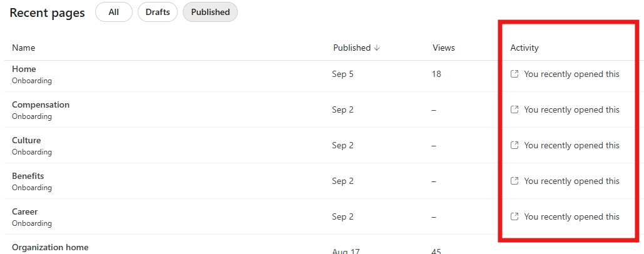
Task: Click the Activity column header
Action: [524, 48]
